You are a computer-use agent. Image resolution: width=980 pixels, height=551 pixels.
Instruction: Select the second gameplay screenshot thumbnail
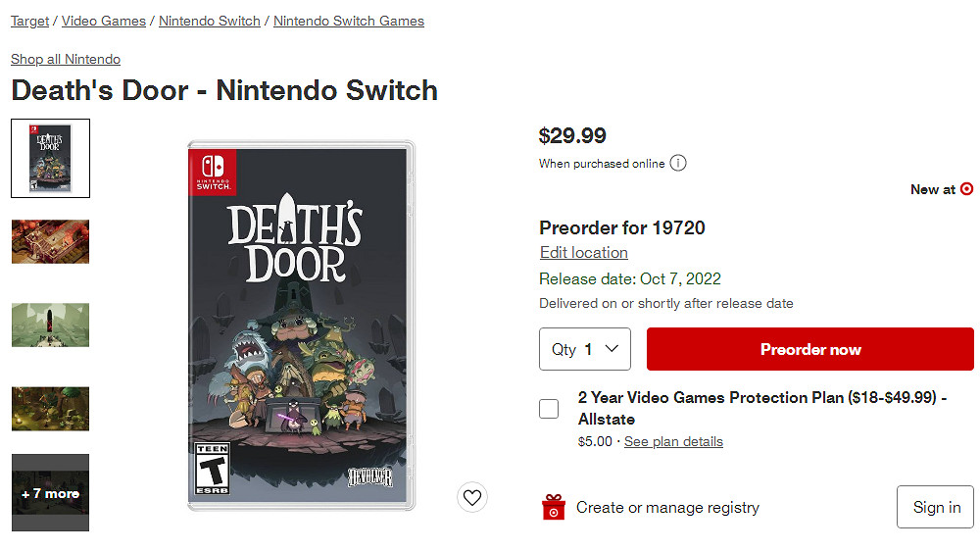pyautogui.click(x=50, y=242)
